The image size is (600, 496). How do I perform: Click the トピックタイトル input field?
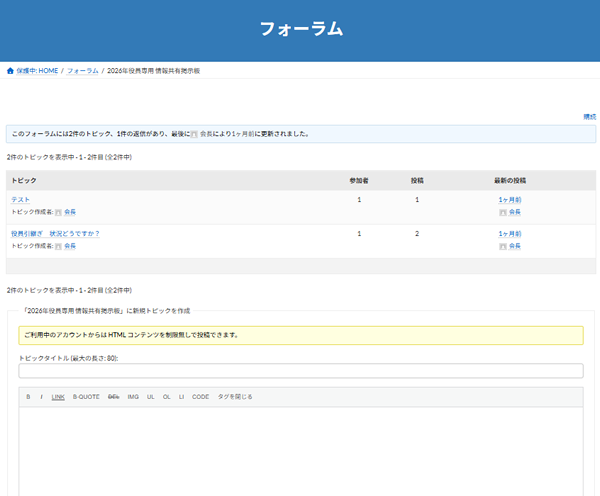click(x=300, y=371)
